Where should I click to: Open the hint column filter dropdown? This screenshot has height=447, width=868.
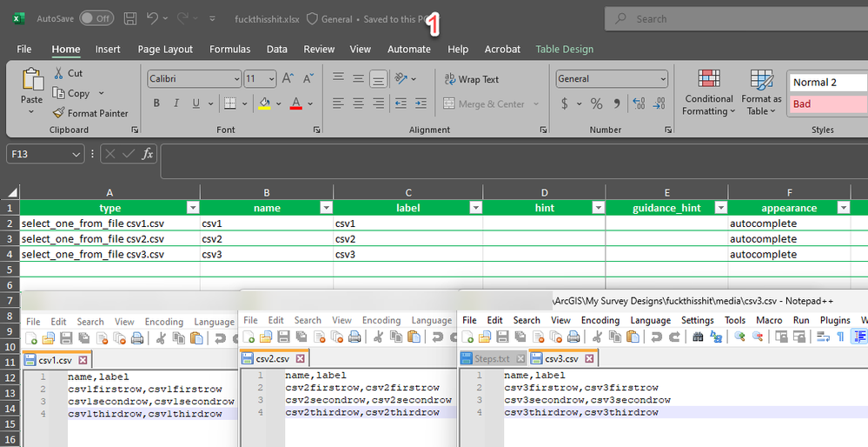[x=598, y=208]
